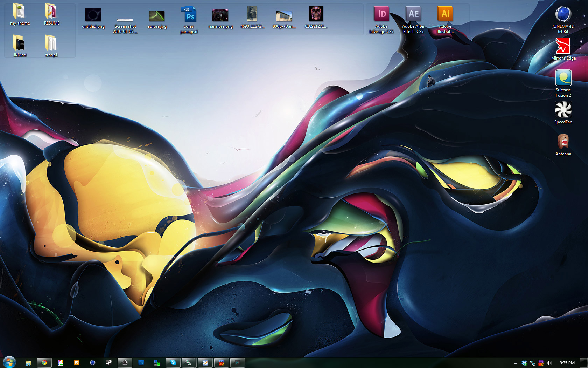Select the CINEMA 4D 64 Bit icon
This screenshot has height=368, width=588.
[563, 15]
